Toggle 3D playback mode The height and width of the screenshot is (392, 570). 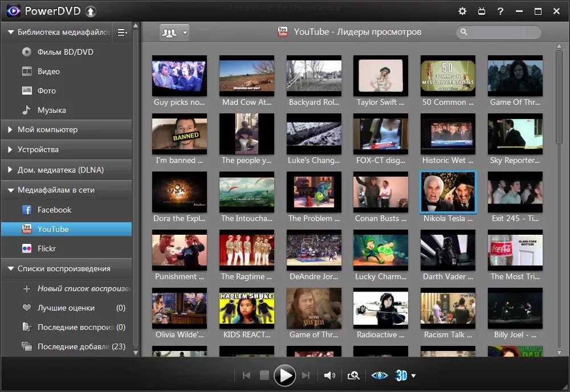401,375
